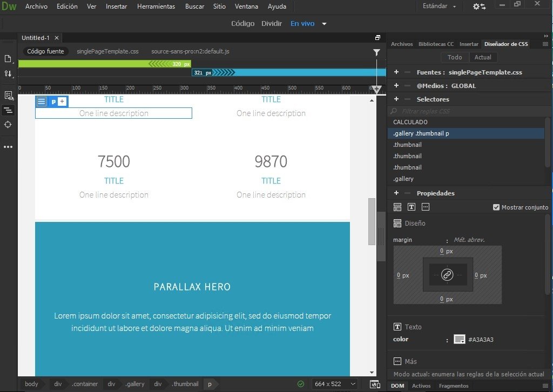This screenshot has height=392, width=553.
Task: Show More properties category icon
Action: pos(426,207)
